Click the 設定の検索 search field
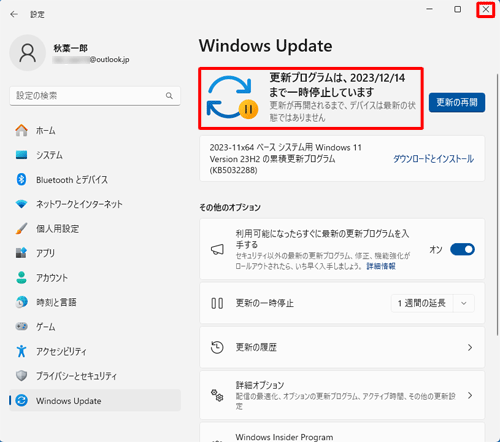 click(x=95, y=96)
